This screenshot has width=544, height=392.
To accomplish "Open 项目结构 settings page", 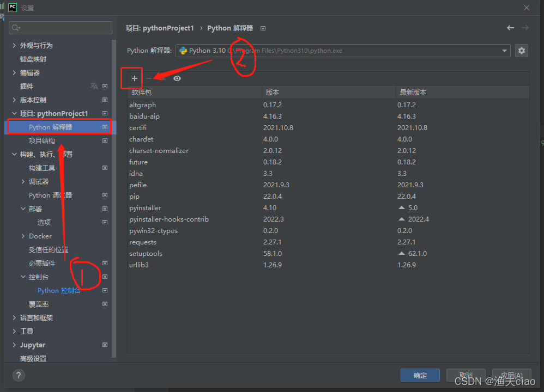I will pos(42,140).
